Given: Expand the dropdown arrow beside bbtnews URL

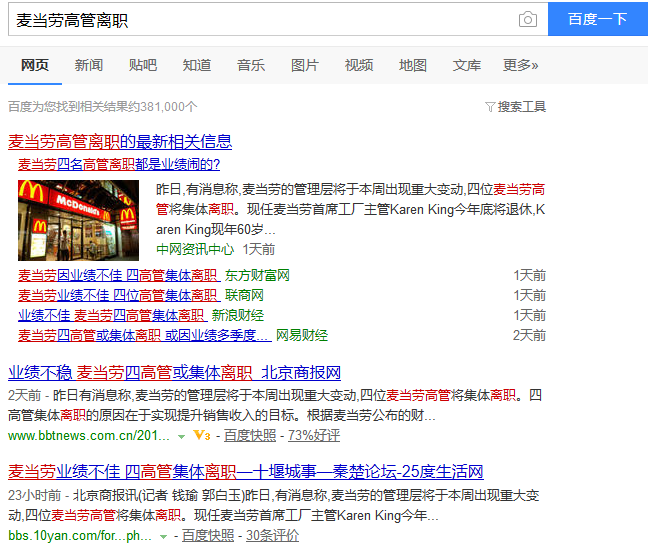Looking at the screenshot, I should 181,437.
